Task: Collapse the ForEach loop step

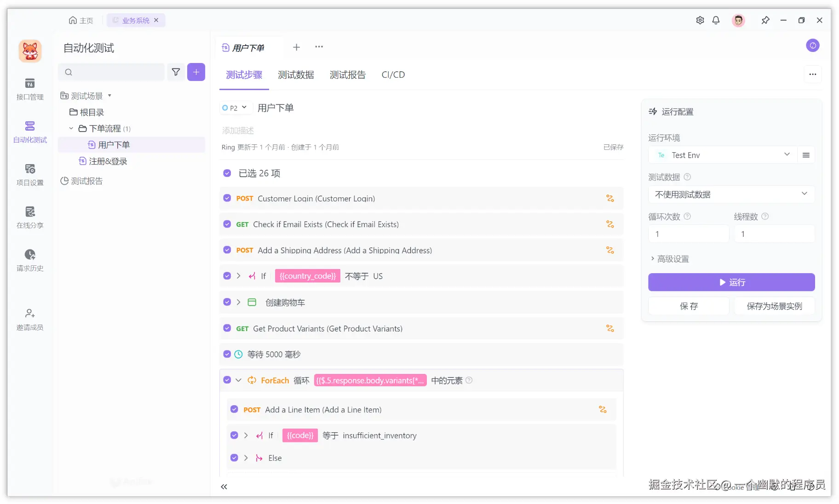Action: (239, 380)
